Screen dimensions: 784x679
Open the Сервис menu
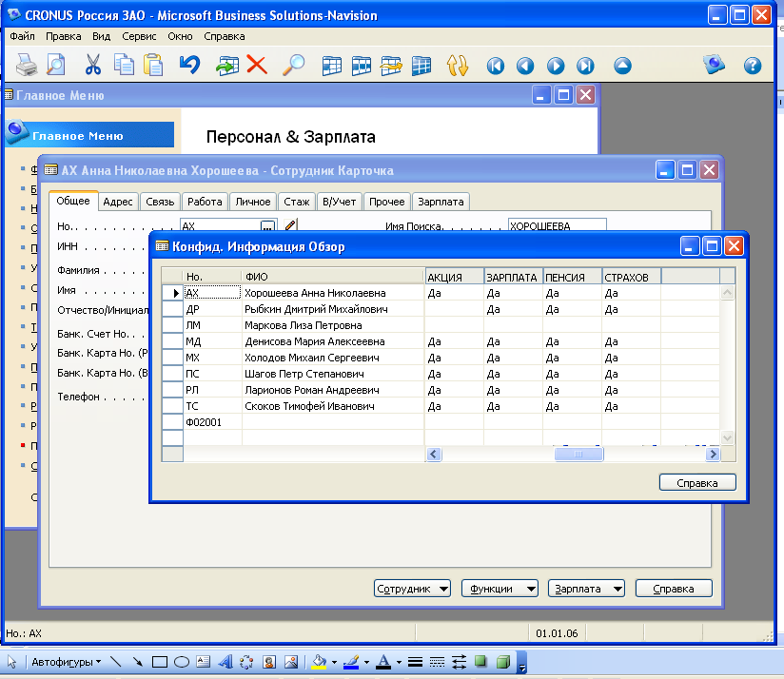138,36
